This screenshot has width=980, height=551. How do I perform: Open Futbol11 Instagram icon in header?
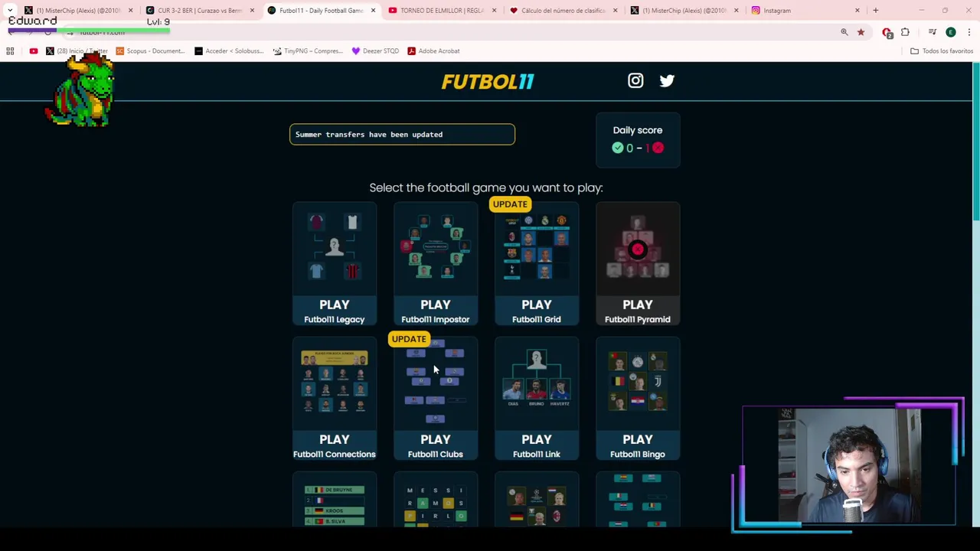(635, 80)
